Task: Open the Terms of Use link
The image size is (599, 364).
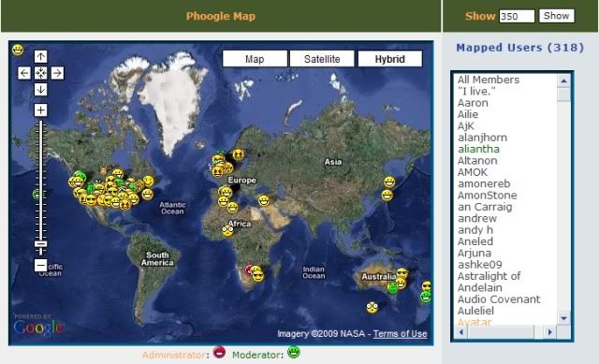Action: click(x=400, y=334)
